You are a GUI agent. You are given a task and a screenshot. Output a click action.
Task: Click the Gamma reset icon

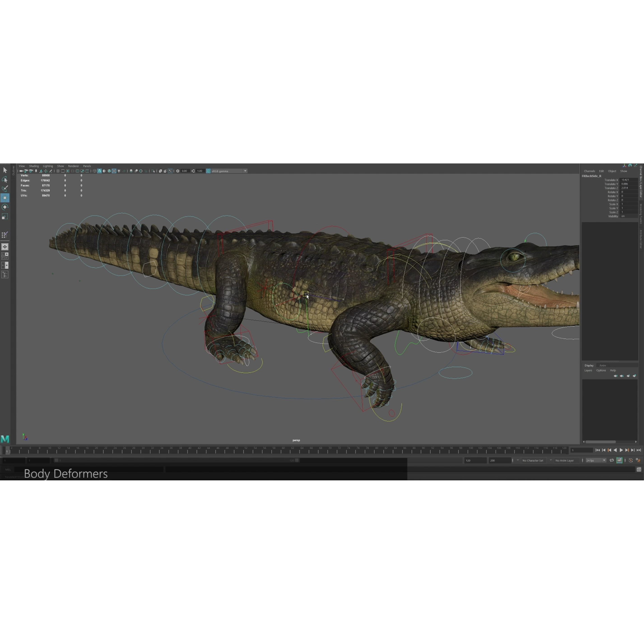point(193,171)
